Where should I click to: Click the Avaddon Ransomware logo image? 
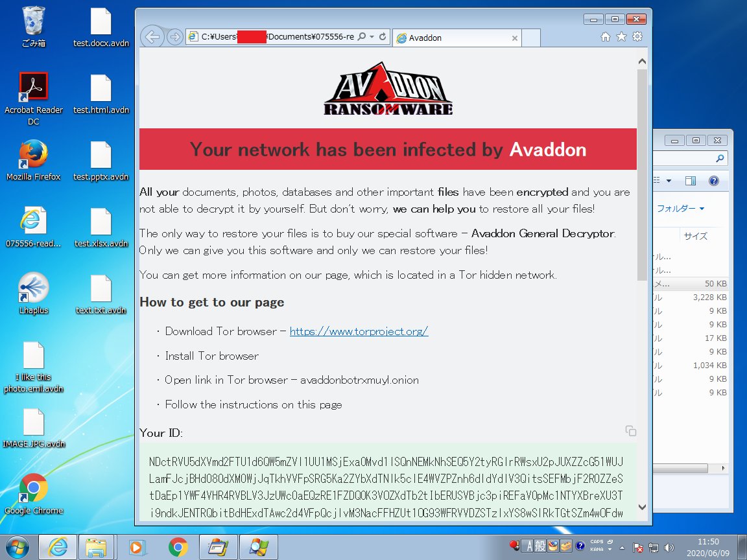click(x=388, y=89)
